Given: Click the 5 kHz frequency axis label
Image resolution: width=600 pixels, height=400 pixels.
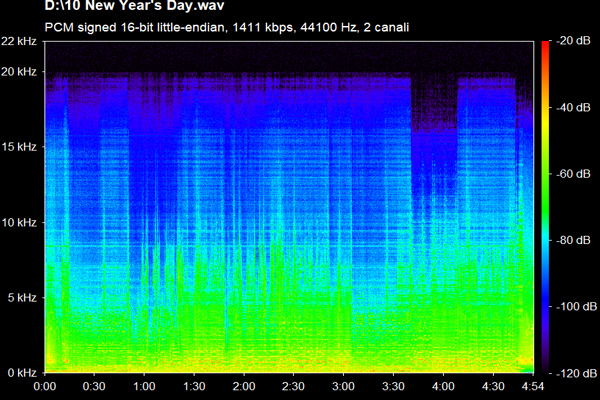Looking at the screenshot, I should [x=22, y=298].
